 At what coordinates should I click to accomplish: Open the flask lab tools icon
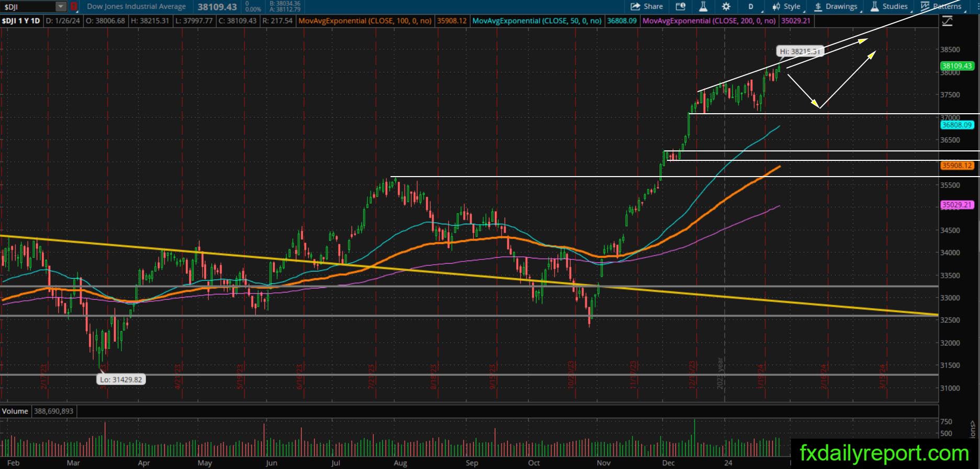(703, 6)
